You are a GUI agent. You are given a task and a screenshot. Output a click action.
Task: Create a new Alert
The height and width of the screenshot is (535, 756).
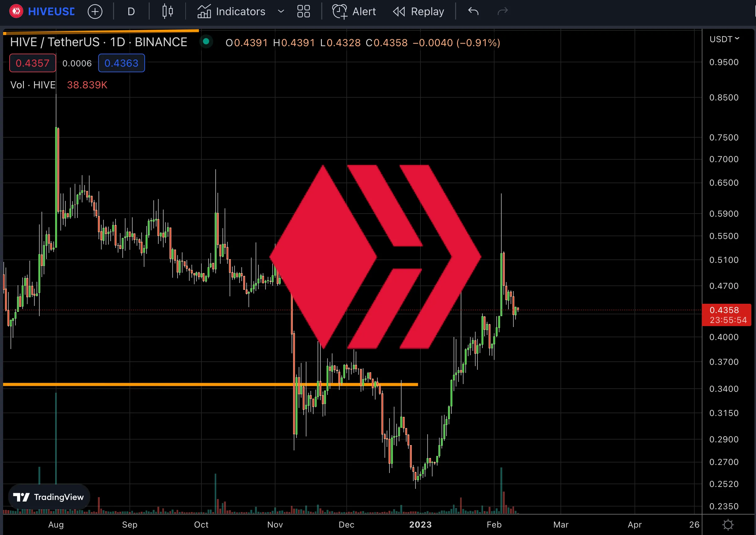(x=354, y=11)
